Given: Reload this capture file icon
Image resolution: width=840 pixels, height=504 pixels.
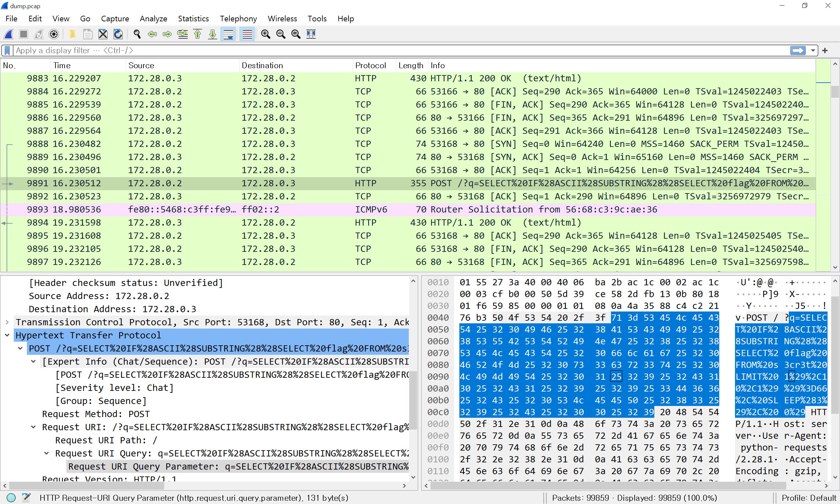Looking at the screenshot, I should (118, 34).
